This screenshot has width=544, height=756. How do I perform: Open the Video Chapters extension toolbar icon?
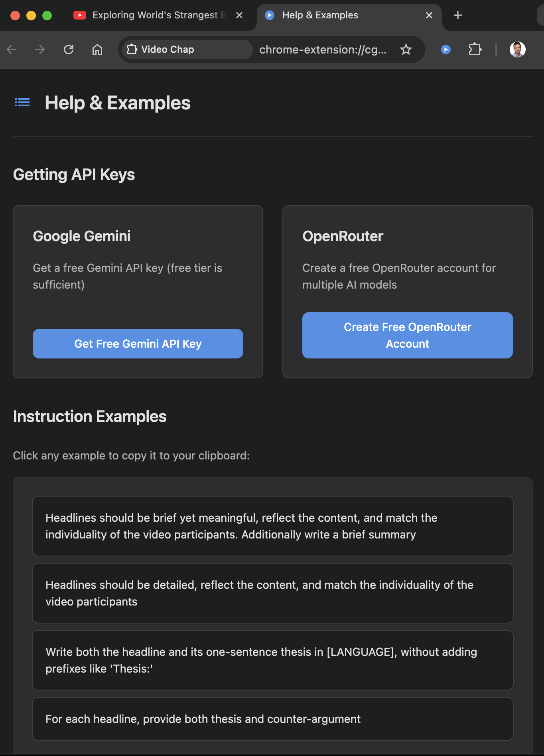(x=446, y=49)
